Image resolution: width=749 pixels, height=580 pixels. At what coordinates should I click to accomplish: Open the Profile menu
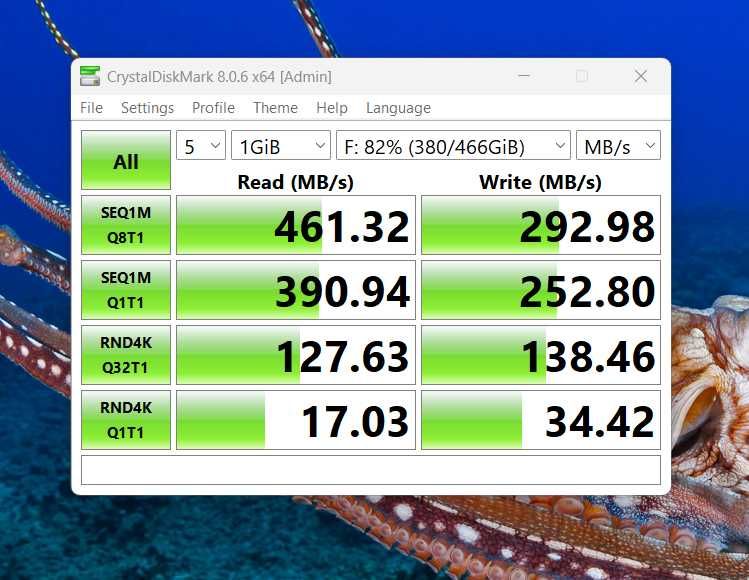(213, 108)
